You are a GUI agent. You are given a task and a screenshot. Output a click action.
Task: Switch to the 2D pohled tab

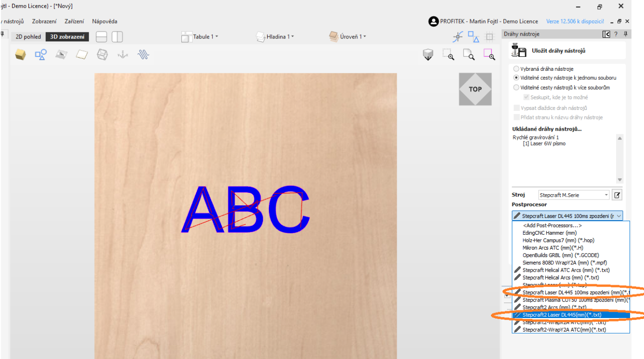28,37
